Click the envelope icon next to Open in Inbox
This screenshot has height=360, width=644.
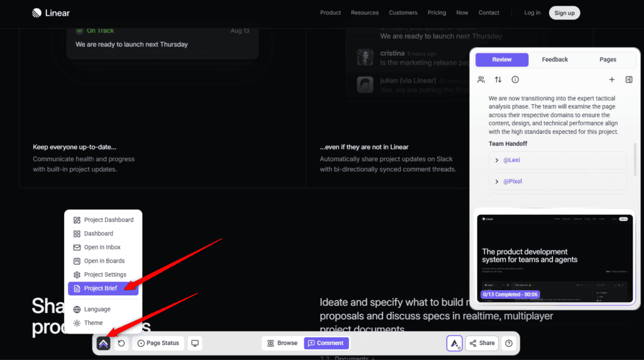point(77,248)
